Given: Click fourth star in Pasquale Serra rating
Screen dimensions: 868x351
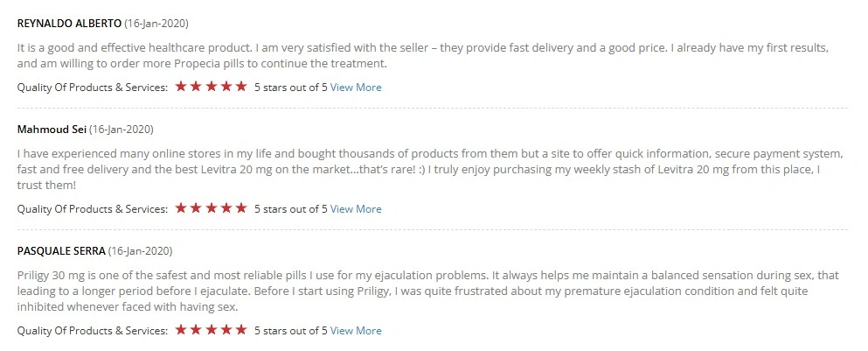Looking at the screenshot, I should point(226,330).
